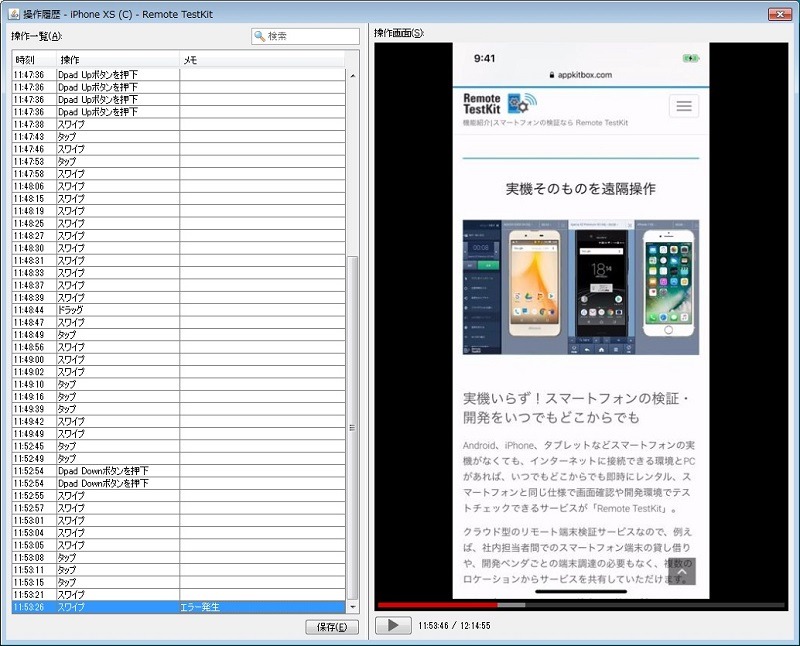Focus the 検索 search field
This screenshot has width=800, height=646.
[306, 36]
